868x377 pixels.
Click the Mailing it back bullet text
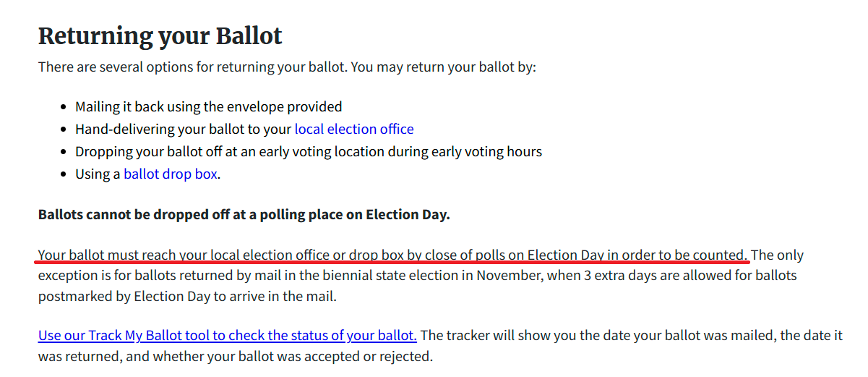coord(208,107)
